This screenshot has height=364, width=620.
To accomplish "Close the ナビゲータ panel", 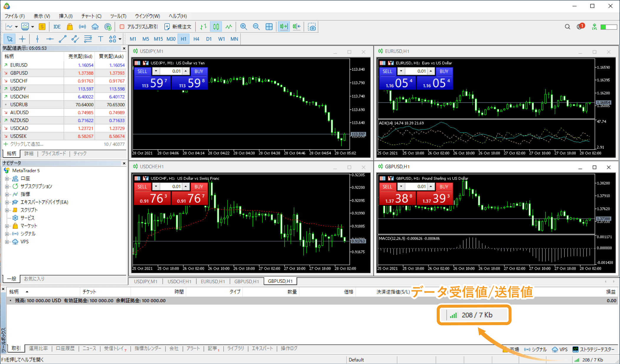I will pyautogui.click(x=124, y=163).
